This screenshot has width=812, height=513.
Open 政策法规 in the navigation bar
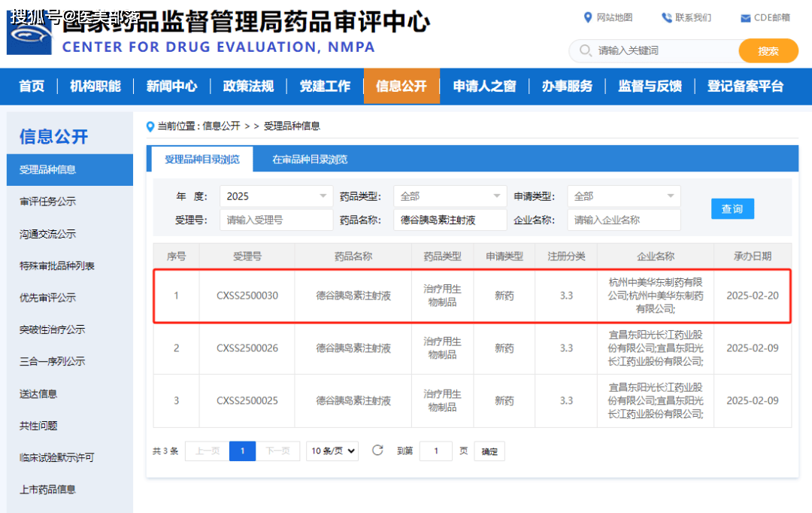click(248, 86)
